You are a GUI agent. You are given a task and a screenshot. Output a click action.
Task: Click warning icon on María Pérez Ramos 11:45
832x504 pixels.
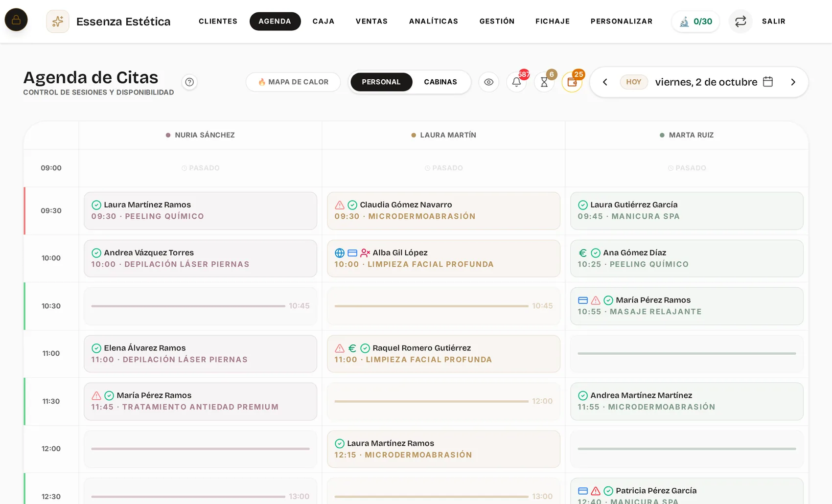click(96, 396)
